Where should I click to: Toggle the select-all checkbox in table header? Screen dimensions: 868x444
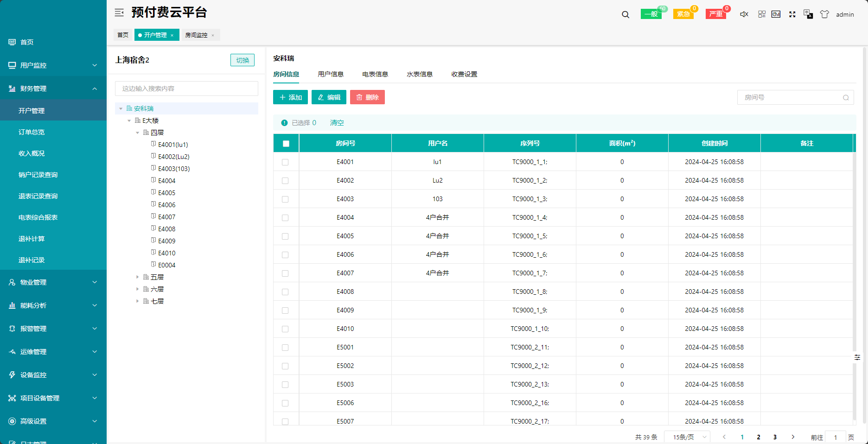pos(286,144)
